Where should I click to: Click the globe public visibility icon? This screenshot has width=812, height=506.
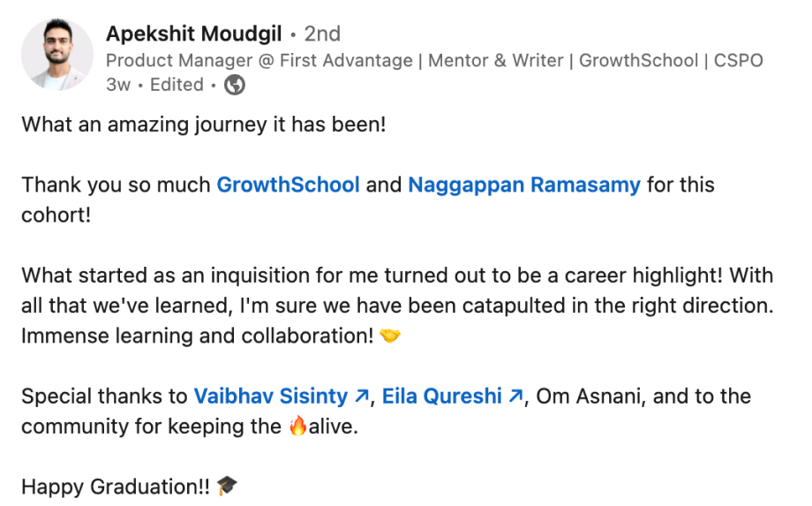coord(235,86)
